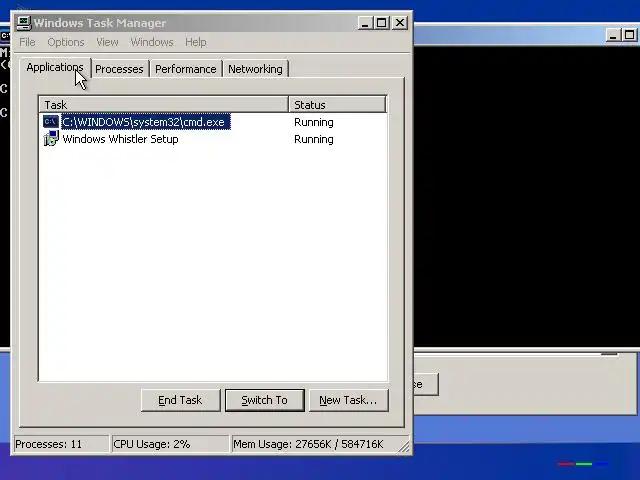Select the cmd.exe task icon
Viewport: 640px width, 480px height.
[x=51, y=122]
